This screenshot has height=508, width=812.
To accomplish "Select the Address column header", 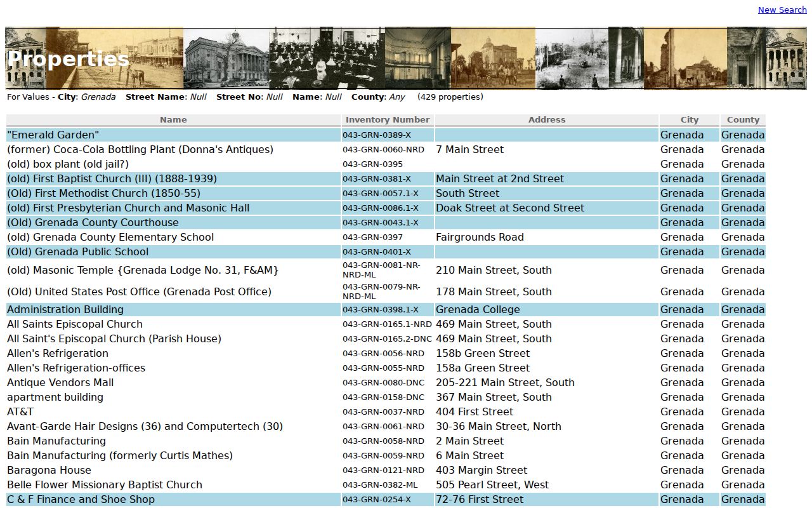I will (x=547, y=119).
